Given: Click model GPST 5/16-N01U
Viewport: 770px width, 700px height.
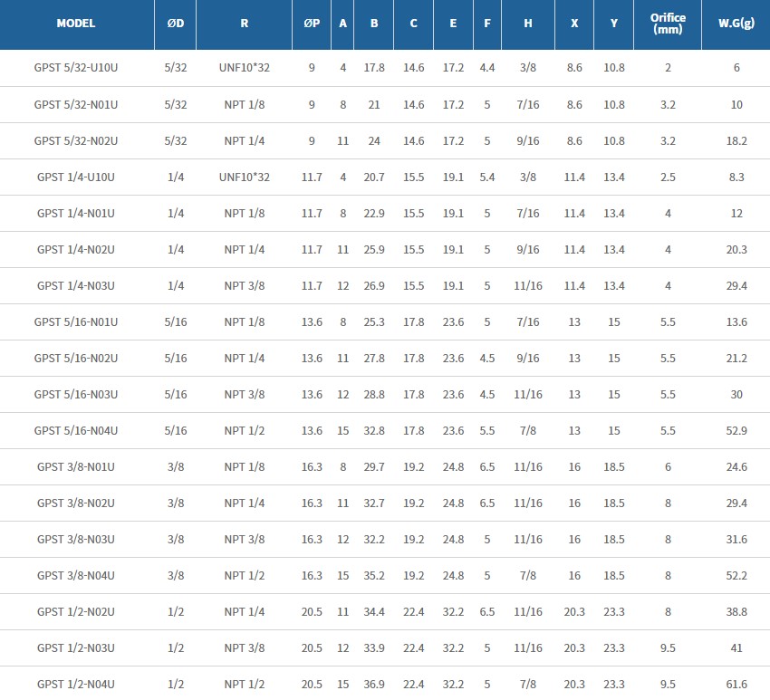Looking at the screenshot, I should [76, 321].
